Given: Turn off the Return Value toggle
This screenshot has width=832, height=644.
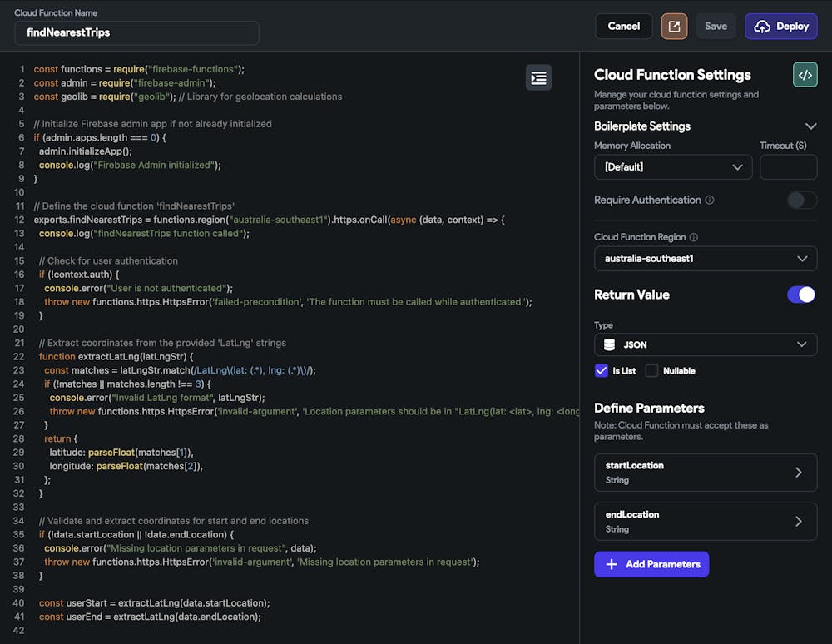Looking at the screenshot, I should [801, 295].
